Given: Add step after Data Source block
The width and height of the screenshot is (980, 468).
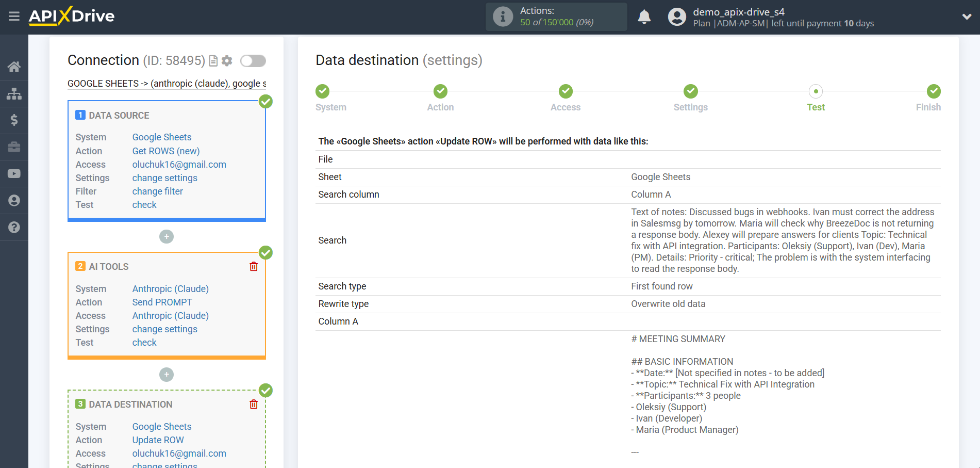Looking at the screenshot, I should click(x=167, y=237).
